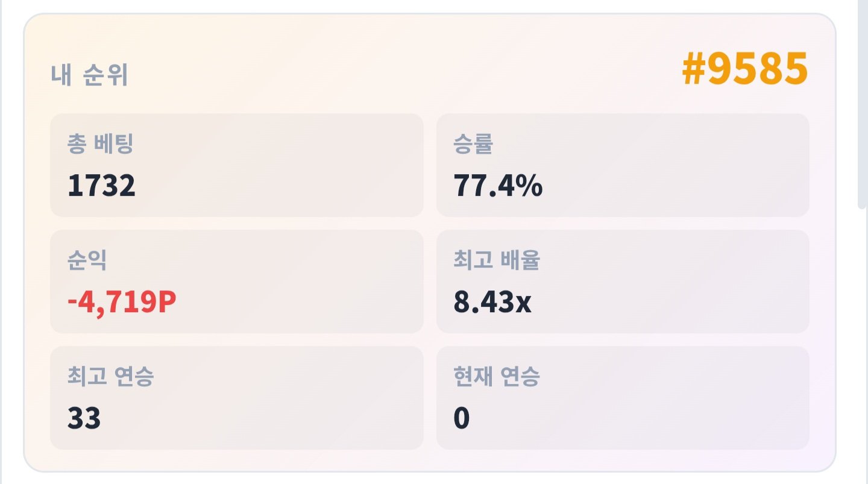Tap the 현재 연승 stat tile
Viewport: 868px width, 484px height.
coord(623,398)
